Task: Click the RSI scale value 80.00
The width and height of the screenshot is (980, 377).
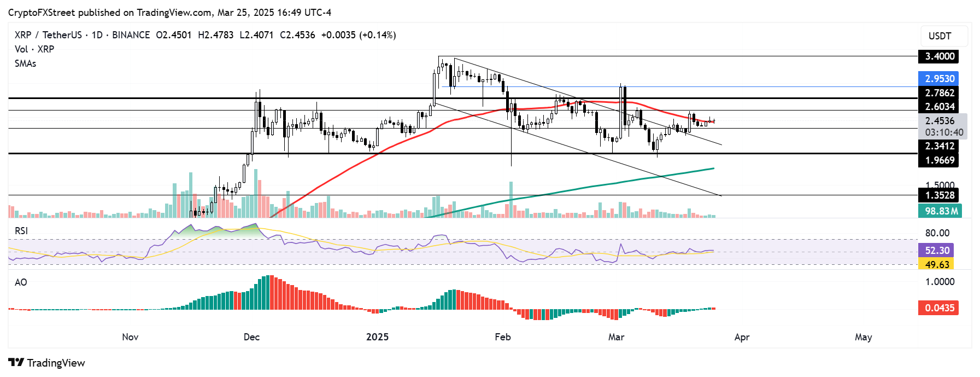Action: click(x=937, y=233)
